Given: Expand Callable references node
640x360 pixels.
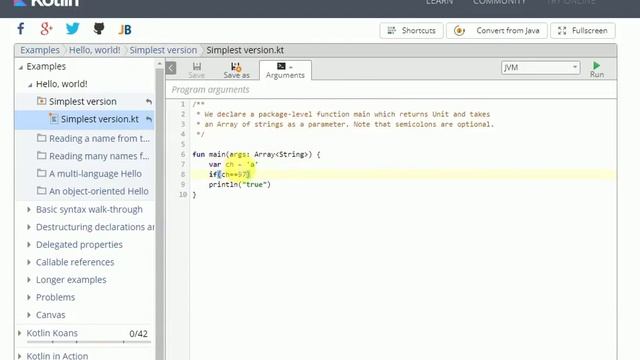Looking at the screenshot, I should click(x=29, y=262).
